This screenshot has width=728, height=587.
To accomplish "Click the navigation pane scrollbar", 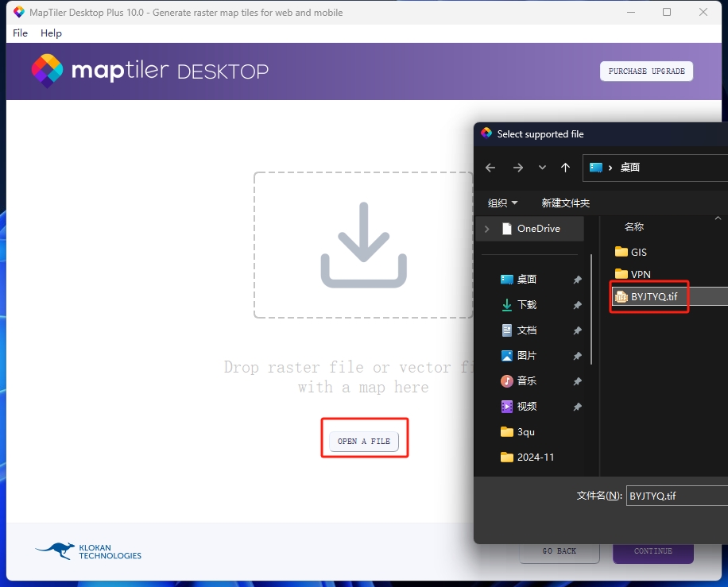I will (591, 310).
